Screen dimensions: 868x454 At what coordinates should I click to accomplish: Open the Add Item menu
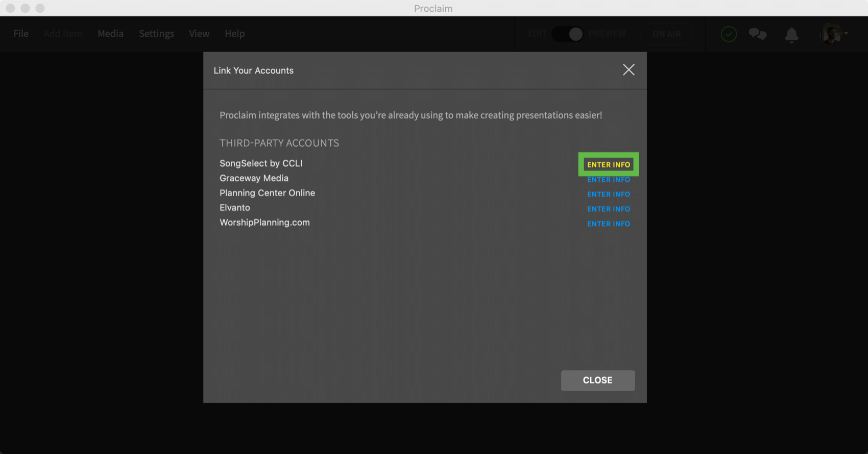point(63,34)
